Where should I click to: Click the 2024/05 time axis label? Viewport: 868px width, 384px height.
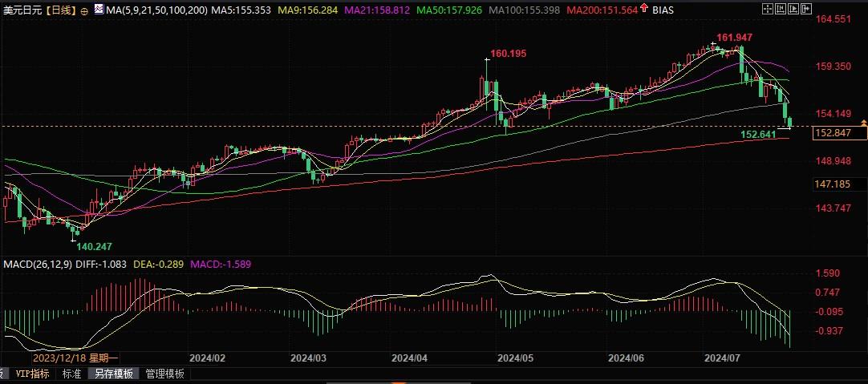coord(515,358)
